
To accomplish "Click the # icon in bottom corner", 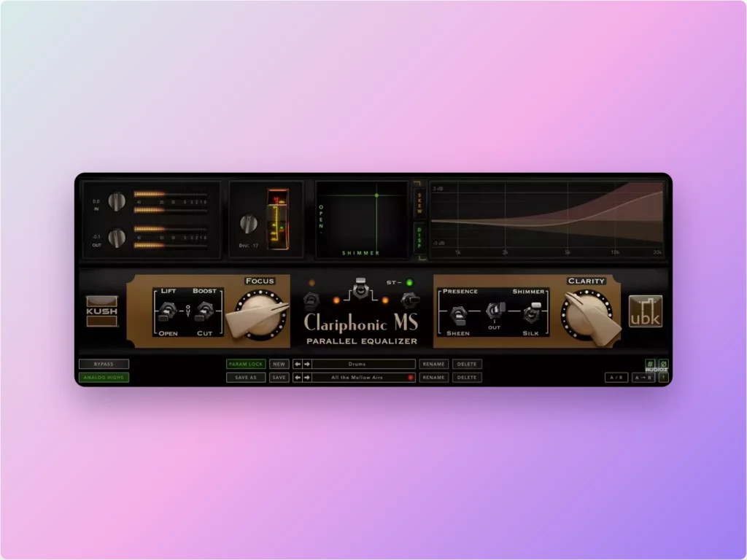I will point(650,365).
